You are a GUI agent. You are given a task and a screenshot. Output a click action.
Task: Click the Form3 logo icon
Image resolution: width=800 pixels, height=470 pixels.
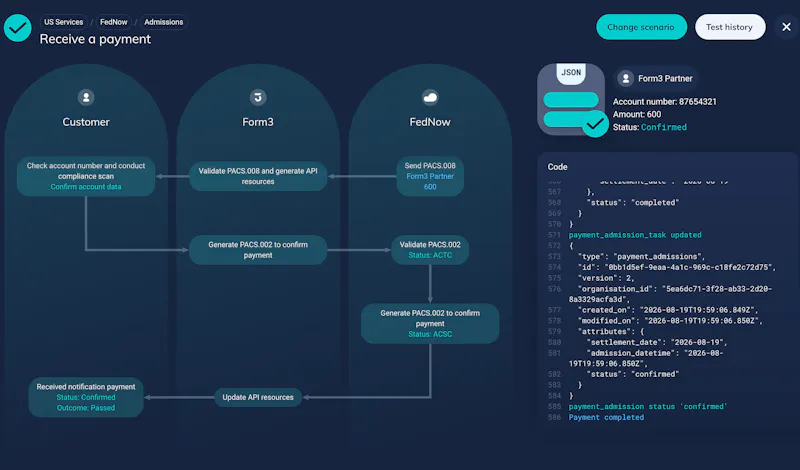click(x=258, y=97)
